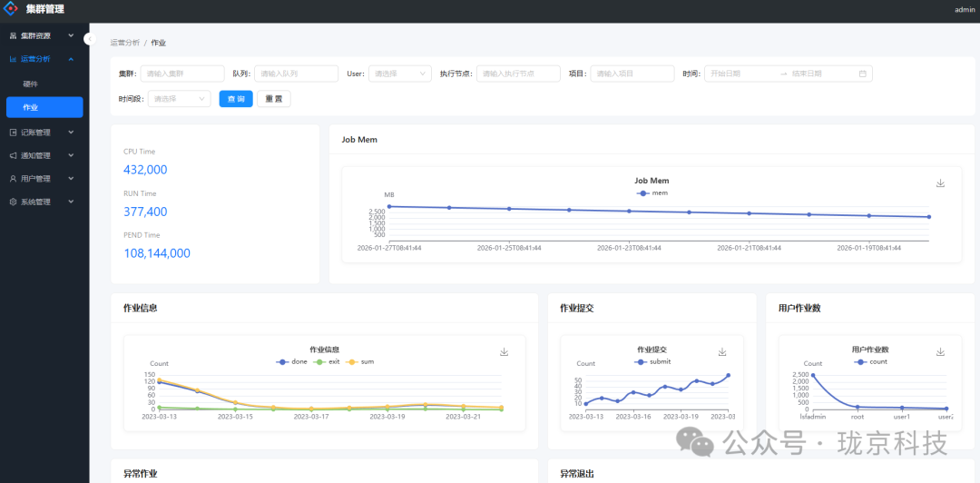Click the 重置 button
Image resolution: width=980 pixels, height=483 pixels.
coord(274,99)
